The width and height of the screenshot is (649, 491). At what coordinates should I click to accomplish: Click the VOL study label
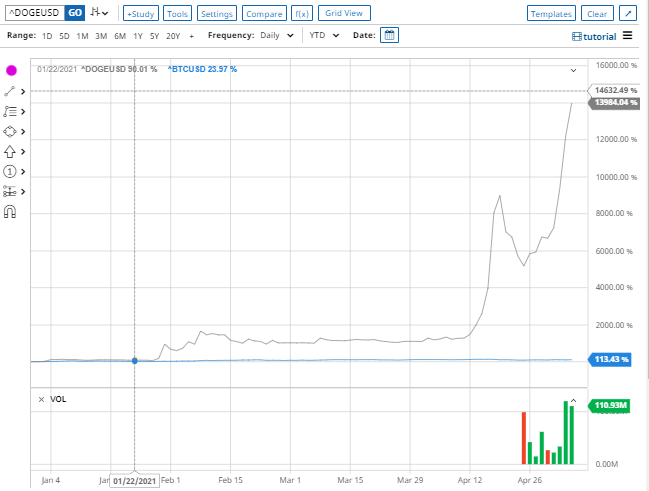pyautogui.click(x=58, y=399)
